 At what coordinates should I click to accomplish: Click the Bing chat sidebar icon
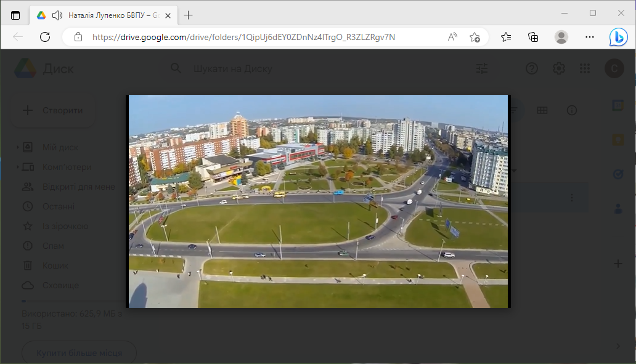pyautogui.click(x=618, y=37)
